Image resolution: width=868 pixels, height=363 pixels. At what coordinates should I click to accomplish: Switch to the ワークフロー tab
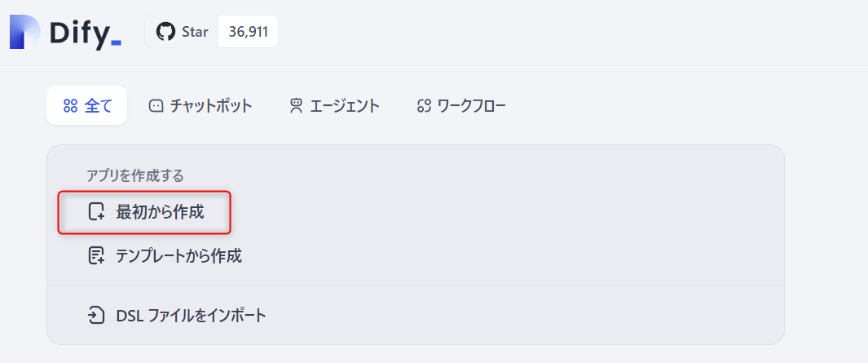pos(461,105)
